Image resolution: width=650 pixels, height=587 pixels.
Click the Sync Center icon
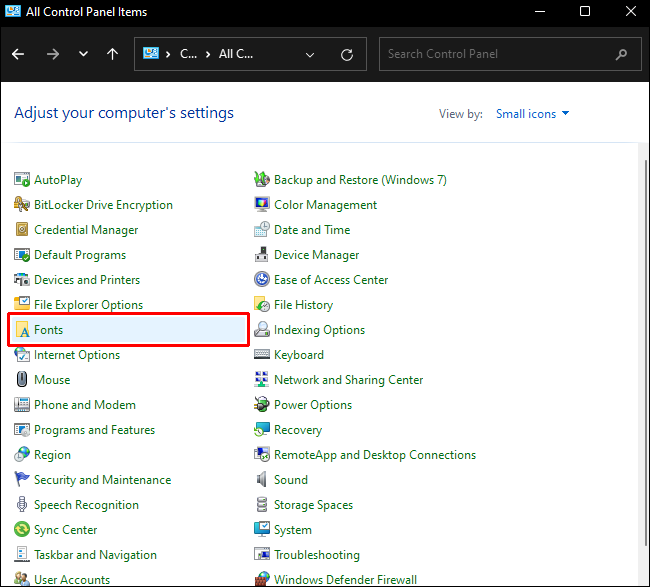(23, 530)
